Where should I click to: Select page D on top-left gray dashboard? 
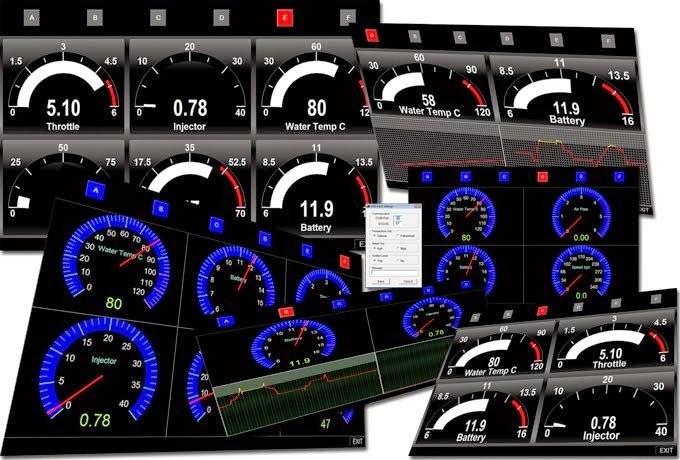221,18
